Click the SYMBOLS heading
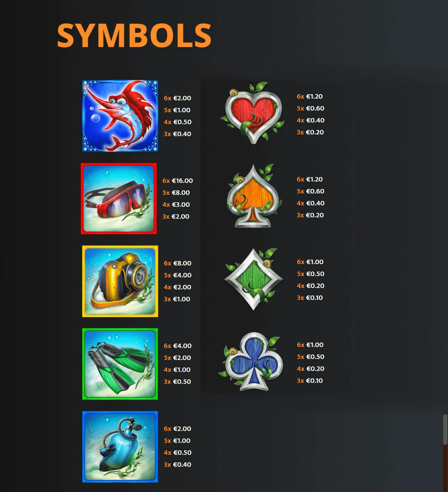This screenshot has height=492, width=448. 134,35
